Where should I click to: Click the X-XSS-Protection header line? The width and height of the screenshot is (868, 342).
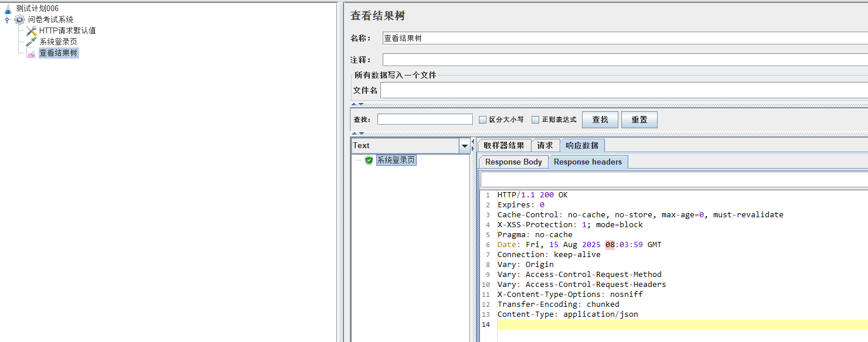[570, 224]
